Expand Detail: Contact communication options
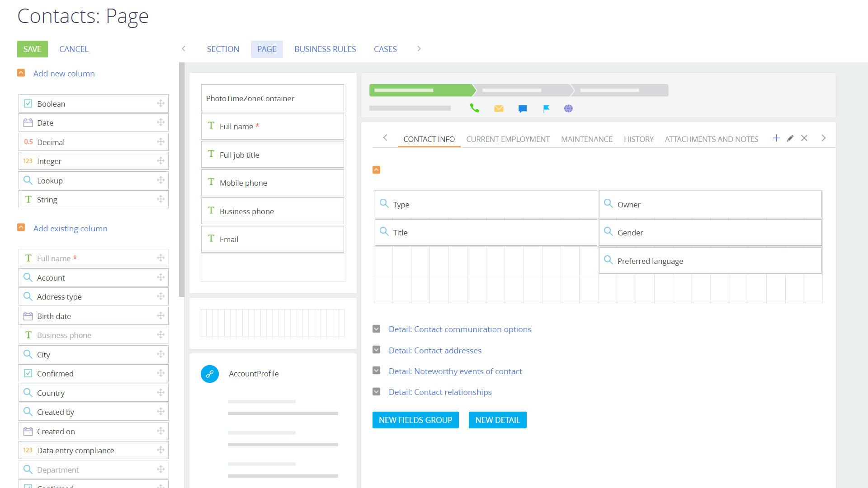This screenshot has height=488, width=868. [x=376, y=329]
